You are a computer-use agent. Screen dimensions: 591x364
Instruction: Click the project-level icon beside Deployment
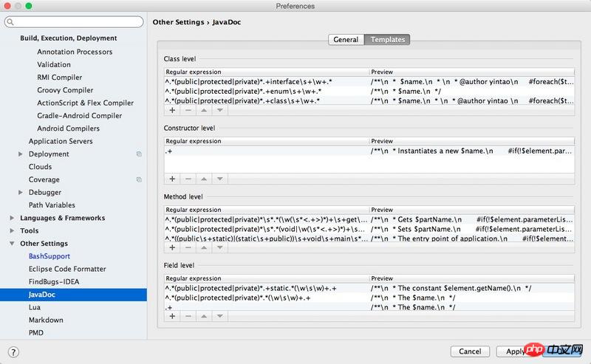(x=139, y=154)
